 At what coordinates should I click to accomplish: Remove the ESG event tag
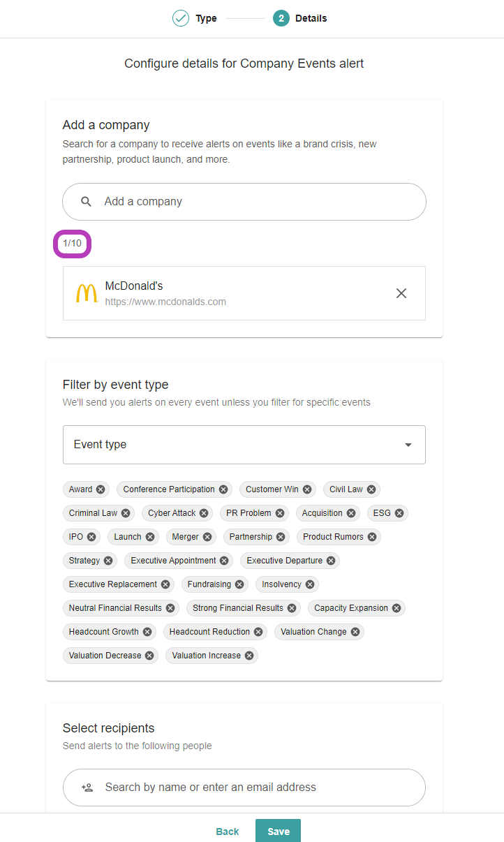pyautogui.click(x=399, y=513)
